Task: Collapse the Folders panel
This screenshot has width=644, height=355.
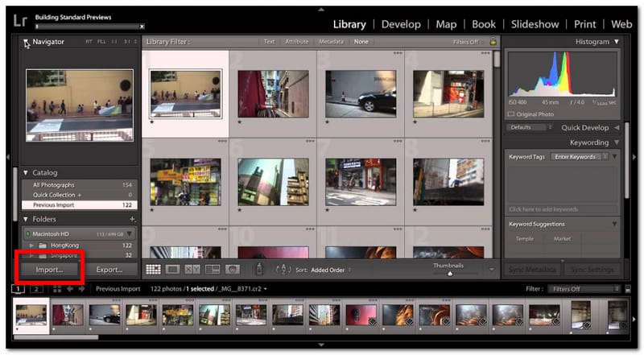Action: [x=26, y=220]
